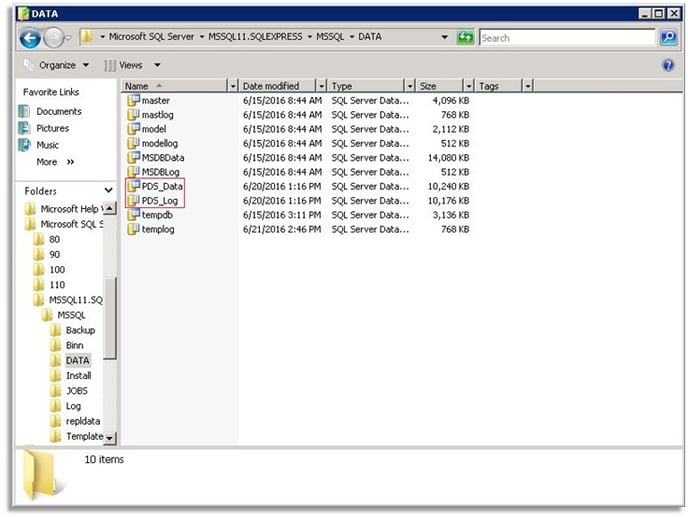Image resolution: width=688 pixels, height=519 pixels.
Task: Click MSSQL in the breadcrumb path
Action: point(330,37)
